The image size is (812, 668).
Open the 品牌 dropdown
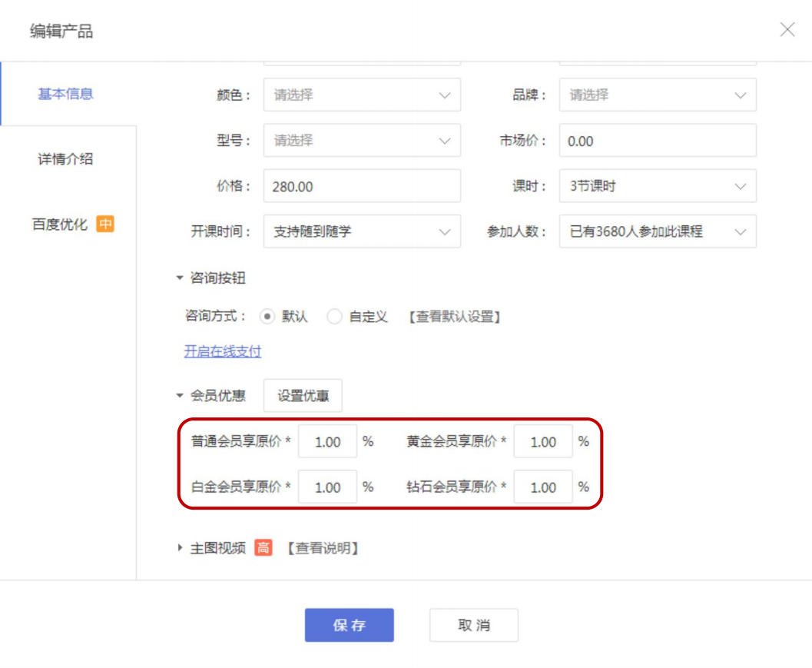pos(657,95)
